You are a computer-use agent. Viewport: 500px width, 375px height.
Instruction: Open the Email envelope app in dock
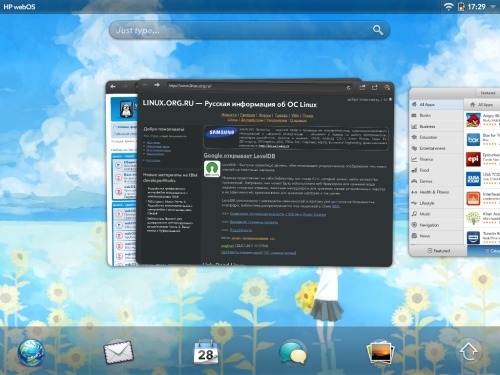pyautogui.click(x=118, y=352)
